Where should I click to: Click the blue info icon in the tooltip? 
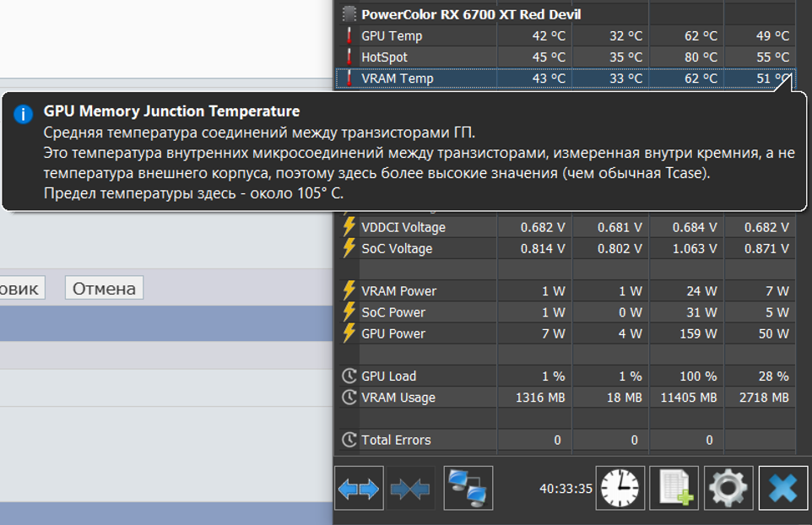(25, 114)
